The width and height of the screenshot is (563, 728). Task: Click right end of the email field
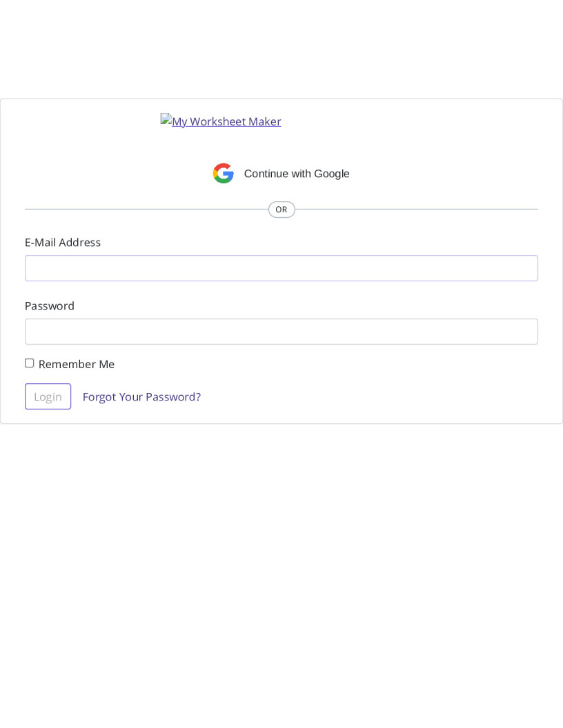click(530, 268)
